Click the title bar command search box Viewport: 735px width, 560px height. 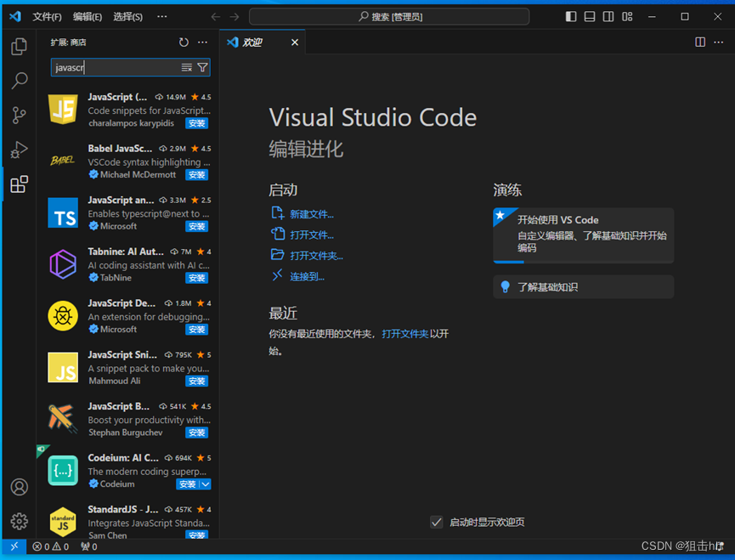pyautogui.click(x=389, y=17)
